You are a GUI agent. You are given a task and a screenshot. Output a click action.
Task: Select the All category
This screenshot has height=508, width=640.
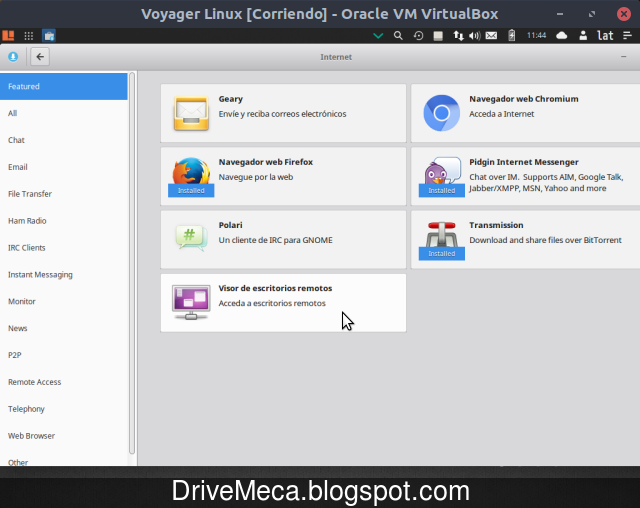[64, 113]
